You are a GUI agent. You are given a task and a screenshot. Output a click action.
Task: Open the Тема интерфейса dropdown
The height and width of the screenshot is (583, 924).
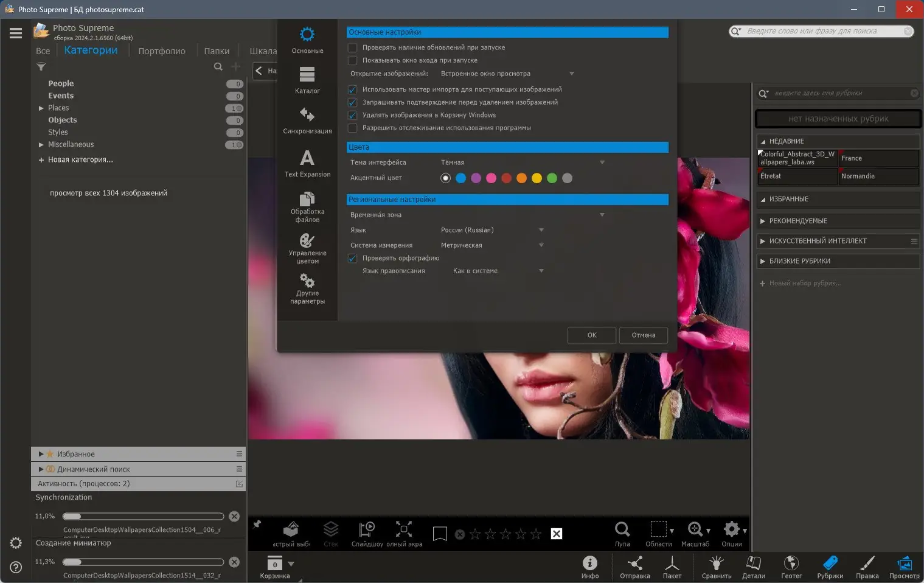point(522,162)
